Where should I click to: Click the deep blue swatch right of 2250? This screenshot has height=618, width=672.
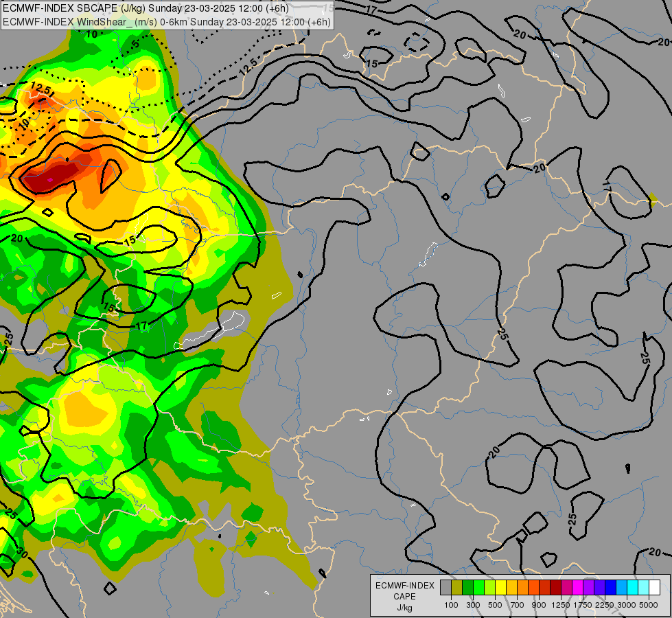611,588
